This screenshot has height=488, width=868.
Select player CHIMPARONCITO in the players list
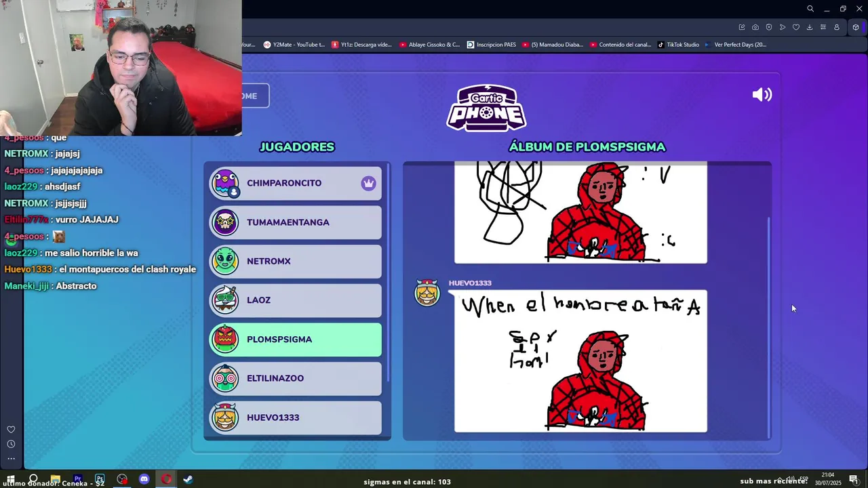coord(295,183)
